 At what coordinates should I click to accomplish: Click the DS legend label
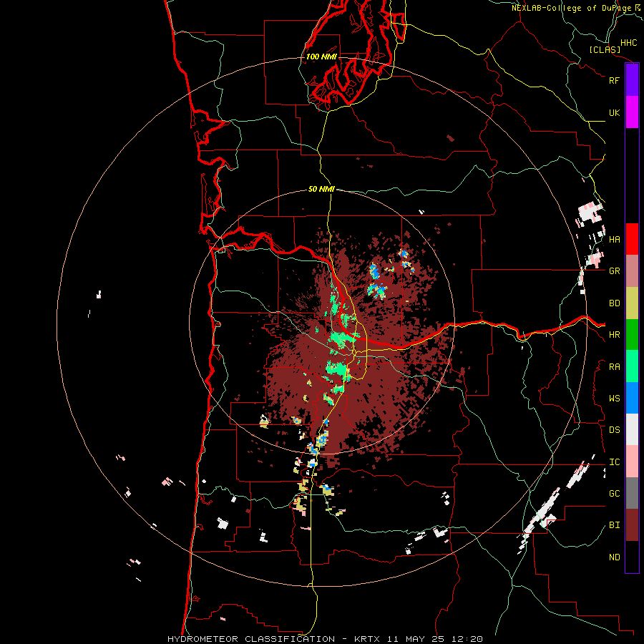point(614,430)
